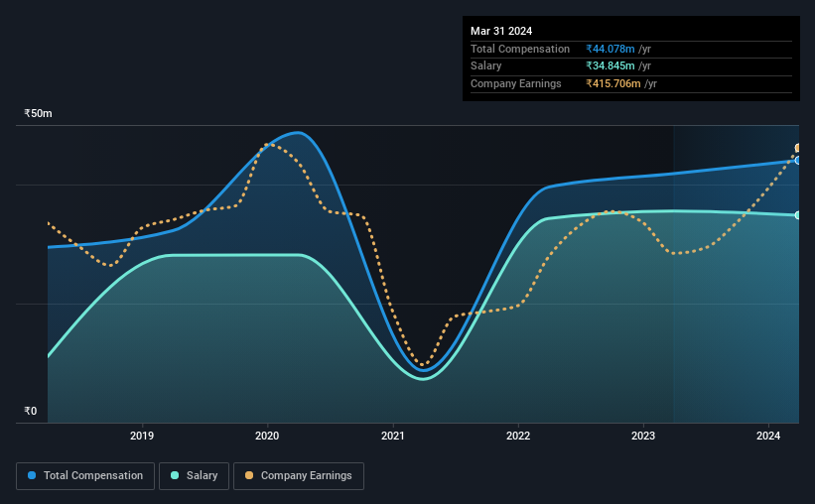Click the orange Company Earnings legend dot

249,475
